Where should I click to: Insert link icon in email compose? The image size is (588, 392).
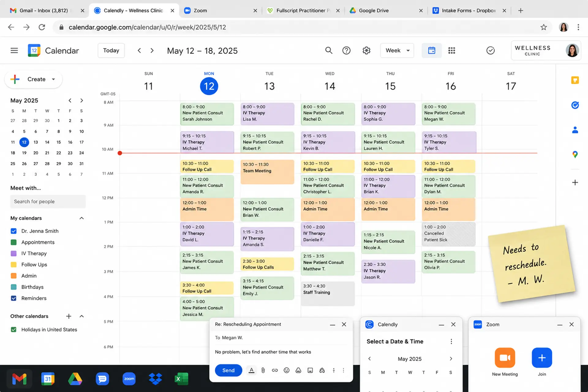(x=275, y=370)
